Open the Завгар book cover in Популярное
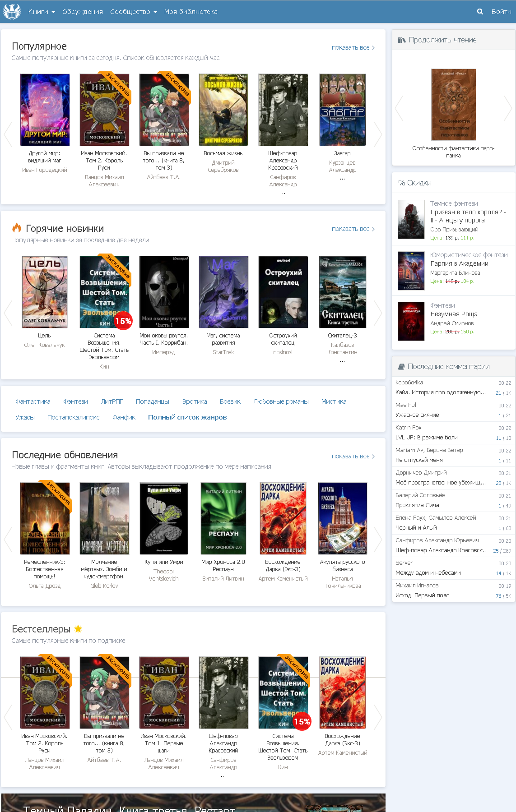516x812 pixels. point(342,110)
